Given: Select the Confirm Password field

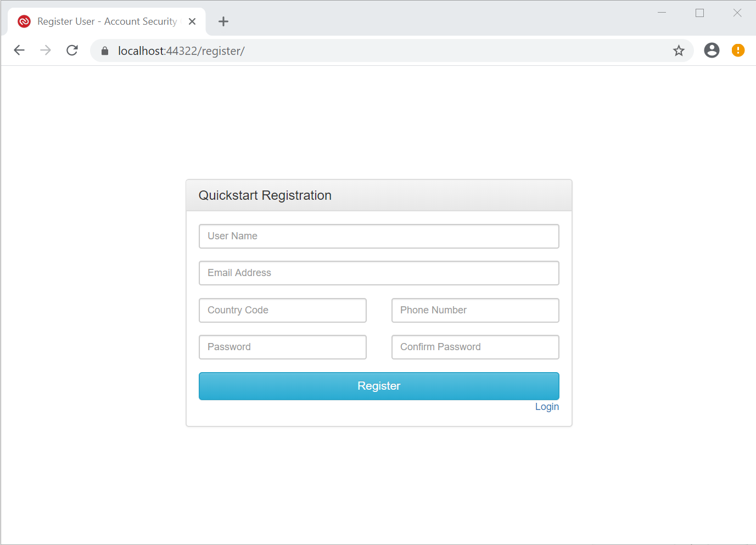Looking at the screenshot, I should tap(475, 347).
